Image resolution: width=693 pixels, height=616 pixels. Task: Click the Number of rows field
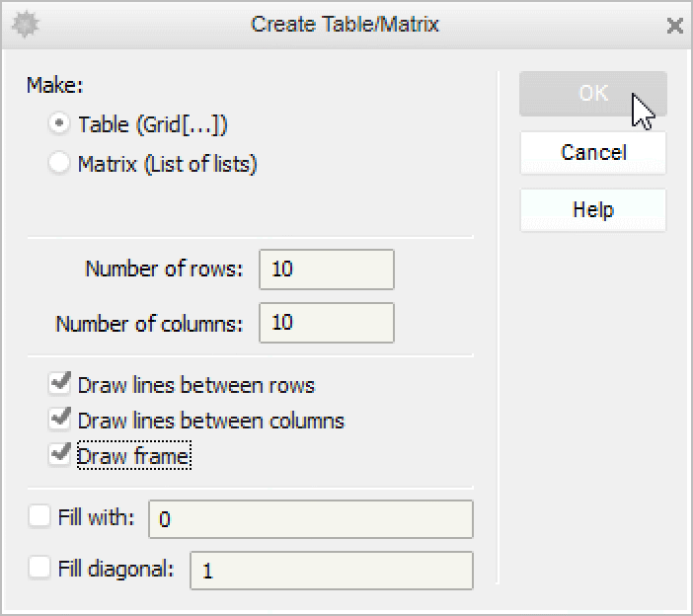[x=326, y=269]
